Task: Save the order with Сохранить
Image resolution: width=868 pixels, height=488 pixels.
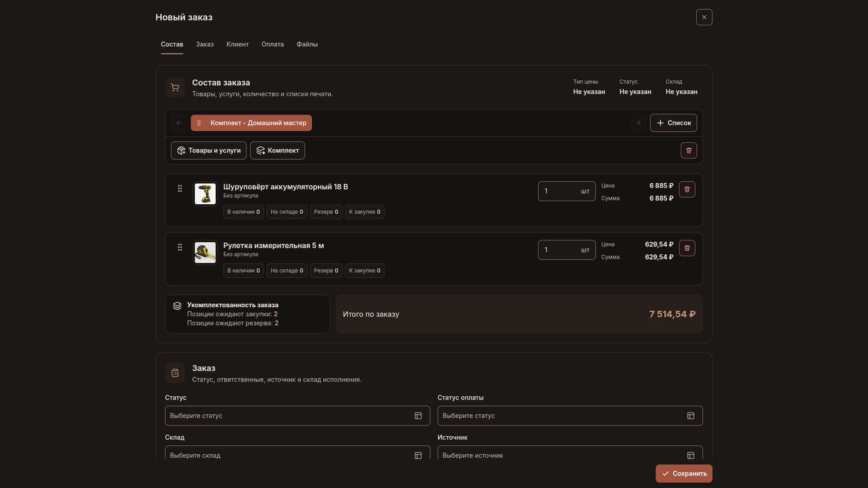Action: pyautogui.click(x=684, y=474)
